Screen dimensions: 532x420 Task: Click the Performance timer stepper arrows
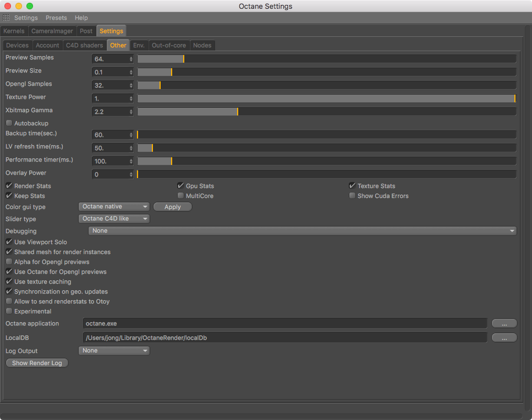click(x=131, y=161)
